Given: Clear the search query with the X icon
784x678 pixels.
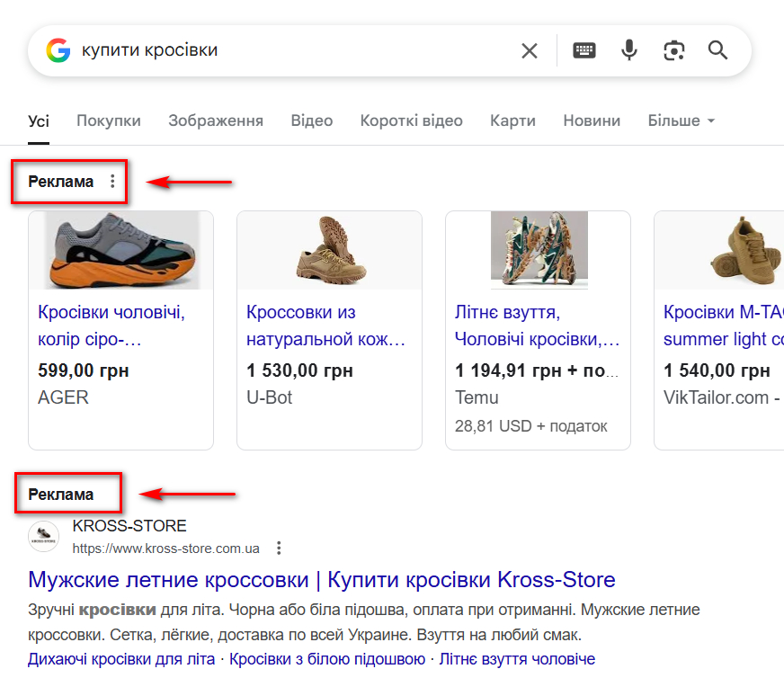Looking at the screenshot, I should coord(529,50).
